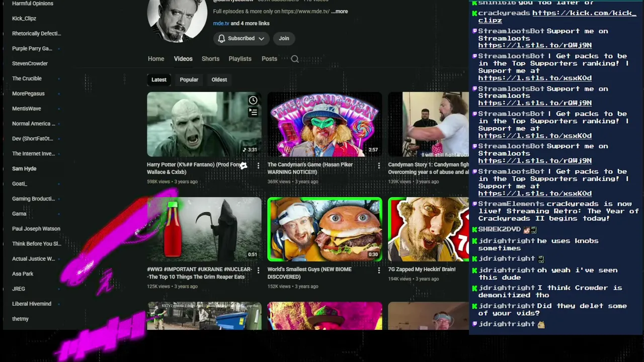644x362 pixels.
Task: Open JREG subscription
Action: coord(19,289)
